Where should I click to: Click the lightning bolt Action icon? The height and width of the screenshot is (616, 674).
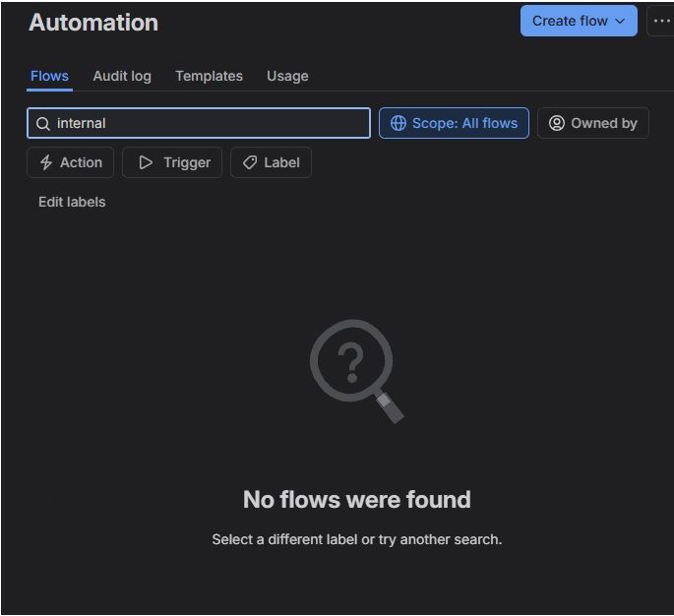[x=46, y=162]
